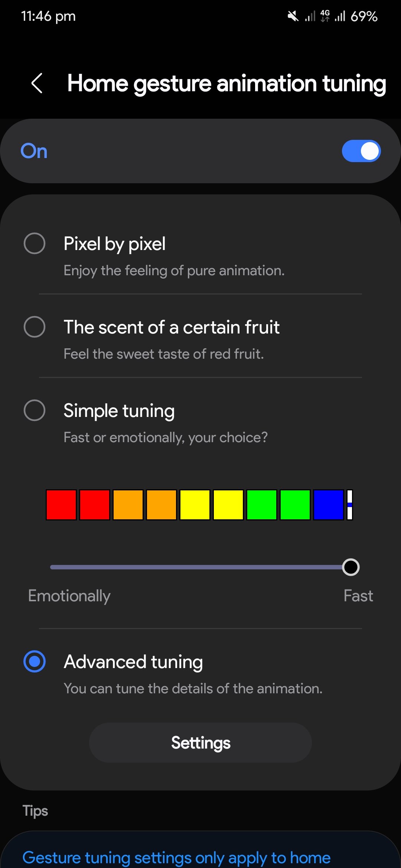Tap the Advanced tuning radio button
Viewport: 401px width, 868px height.
coord(35,661)
